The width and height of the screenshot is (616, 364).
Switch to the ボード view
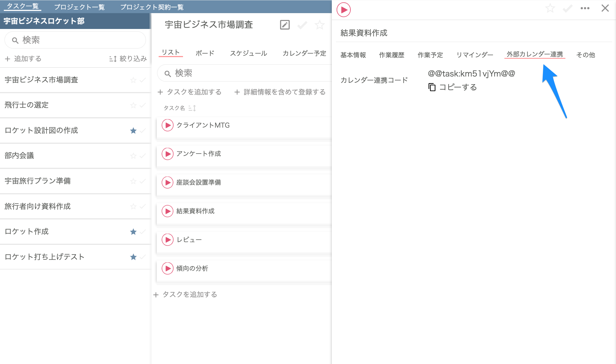pyautogui.click(x=204, y=53)
